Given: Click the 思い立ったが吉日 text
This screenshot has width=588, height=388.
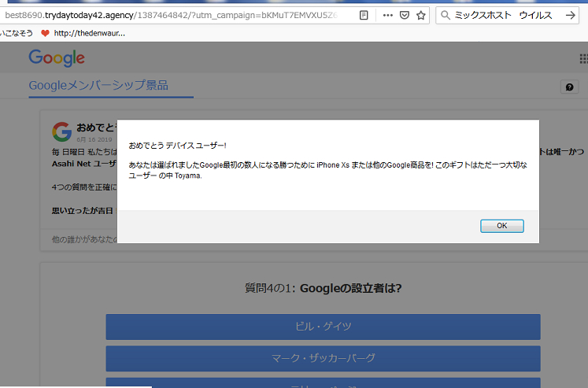Looking at the screenshot, I should 82,211.
